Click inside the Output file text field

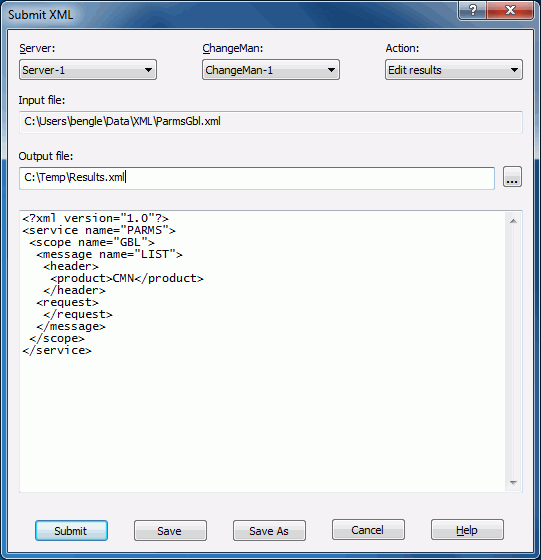click(257, 178)
